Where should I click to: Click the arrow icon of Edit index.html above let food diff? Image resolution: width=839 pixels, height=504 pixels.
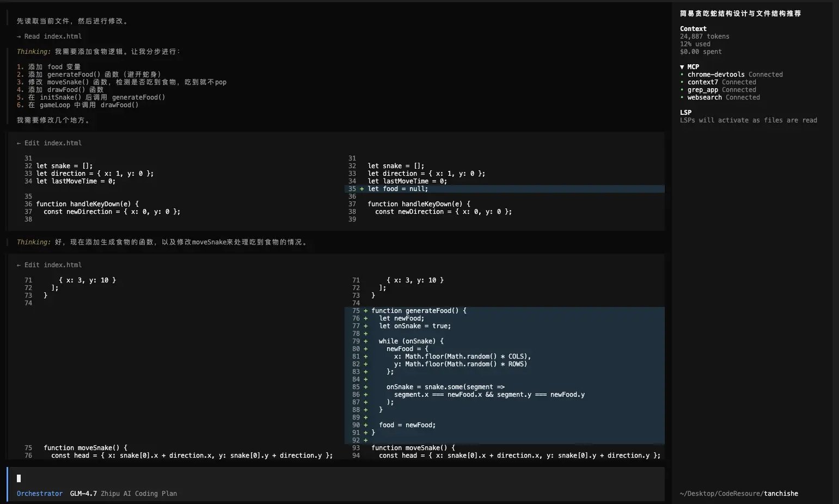pyautogui.click(x=19, y=143)
